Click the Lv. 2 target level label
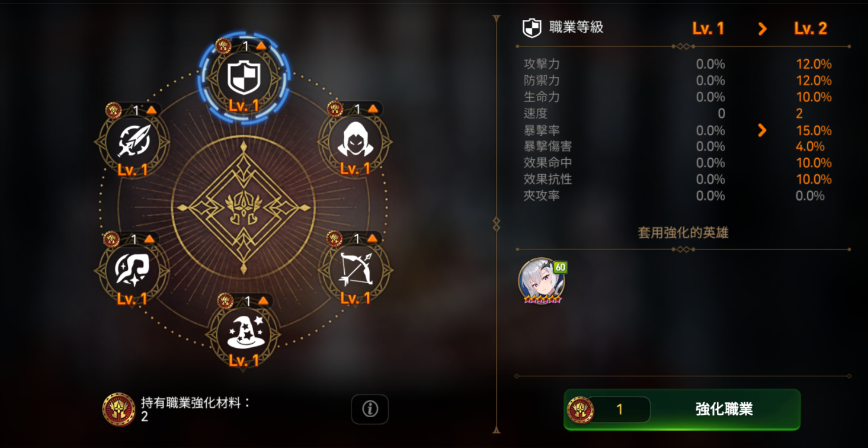 811,28
